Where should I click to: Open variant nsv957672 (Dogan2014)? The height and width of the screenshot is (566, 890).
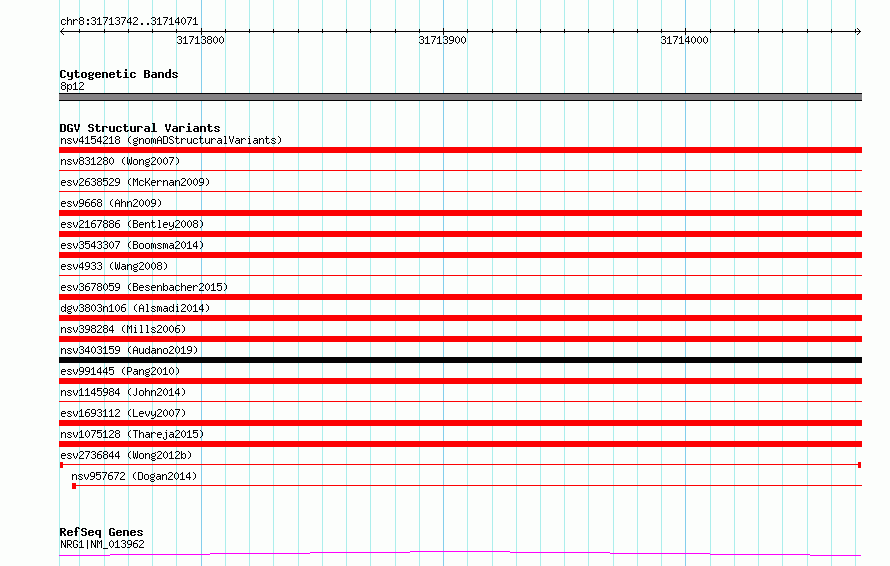click(134, 476)
